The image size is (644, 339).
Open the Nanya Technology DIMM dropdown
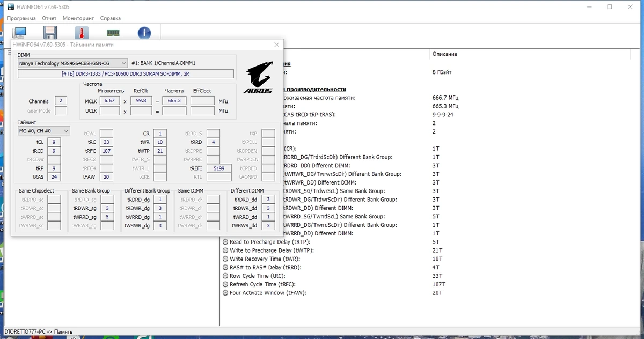72,63
